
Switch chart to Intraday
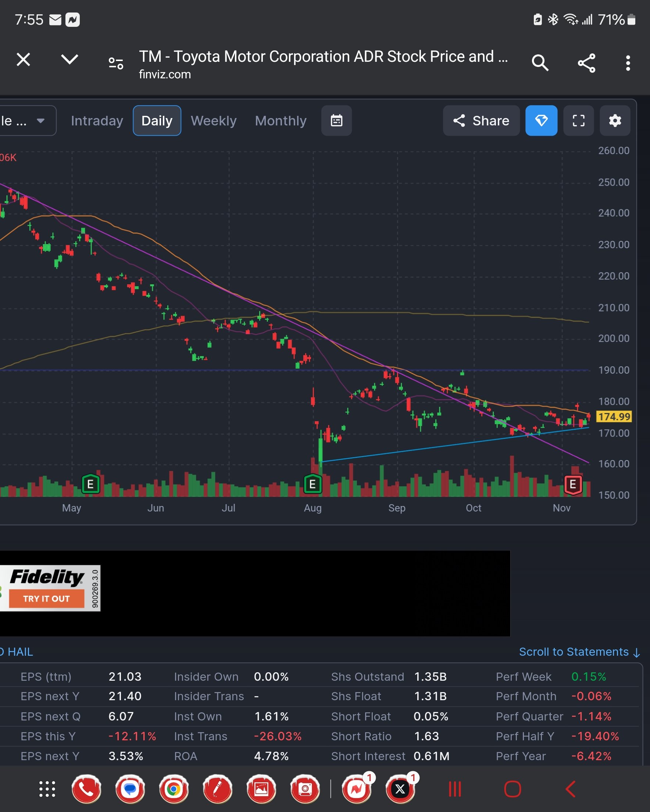[97, 121]
